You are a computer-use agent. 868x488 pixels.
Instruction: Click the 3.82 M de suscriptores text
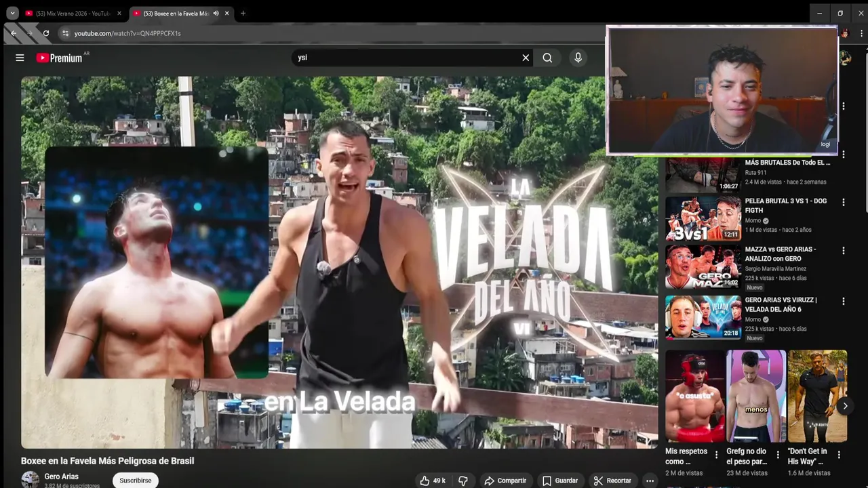(x=72, y=485)
